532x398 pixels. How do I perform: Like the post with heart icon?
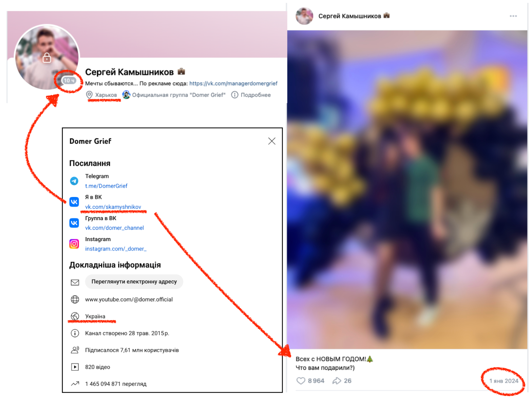click(301, 381)
